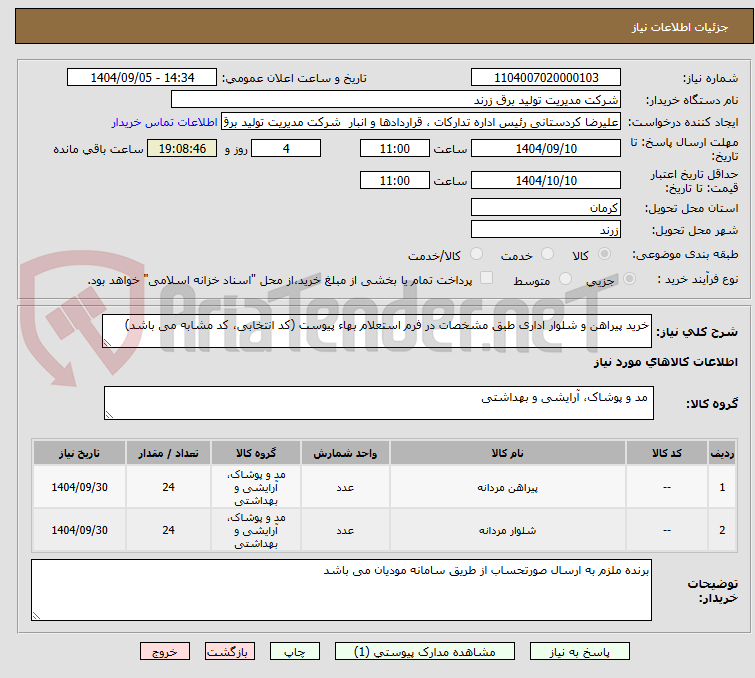Click row number 2 cell
Viewport: 755px width, 678px height.
pyautogui.click(x=722, y=530)
